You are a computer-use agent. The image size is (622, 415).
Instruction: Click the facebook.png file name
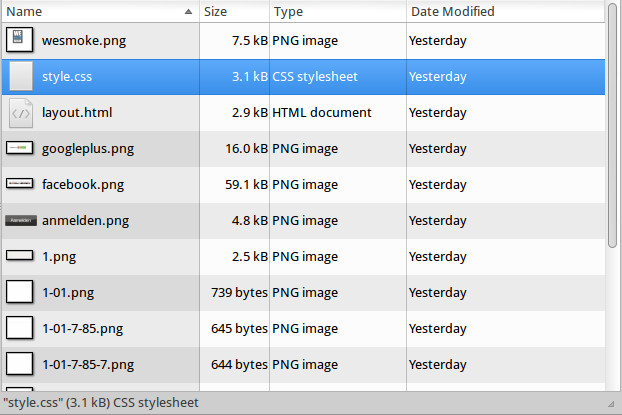coord(83,184)
